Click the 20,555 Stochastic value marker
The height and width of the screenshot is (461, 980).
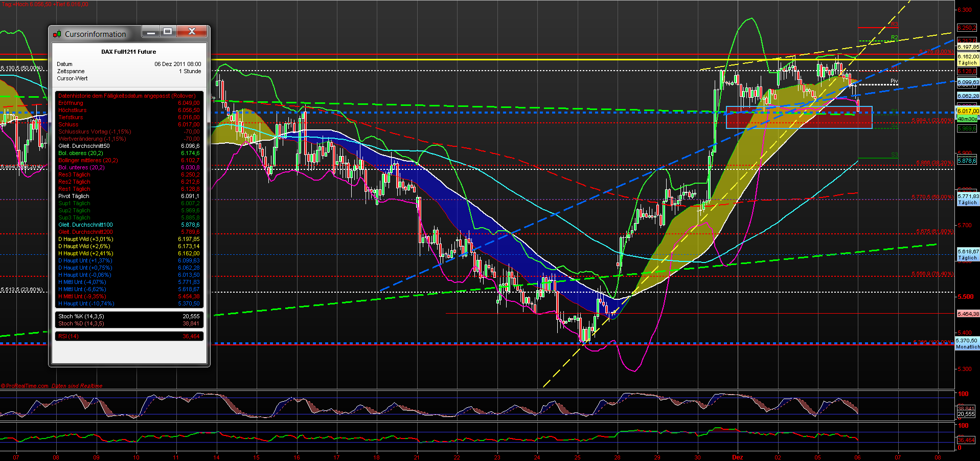tap(966, 414)
